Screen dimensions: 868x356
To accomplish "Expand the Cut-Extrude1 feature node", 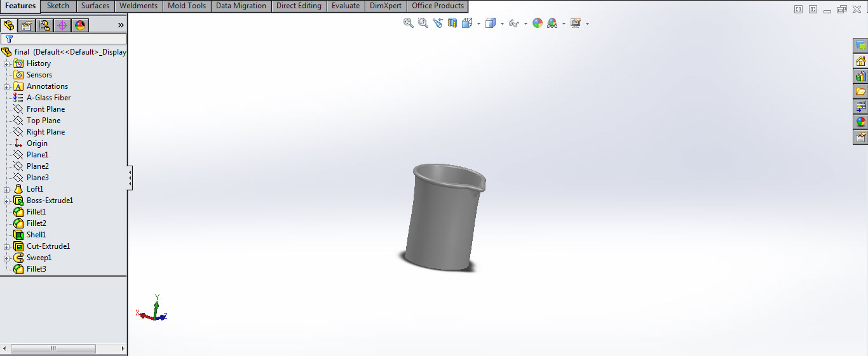I will tap(6, 246).
